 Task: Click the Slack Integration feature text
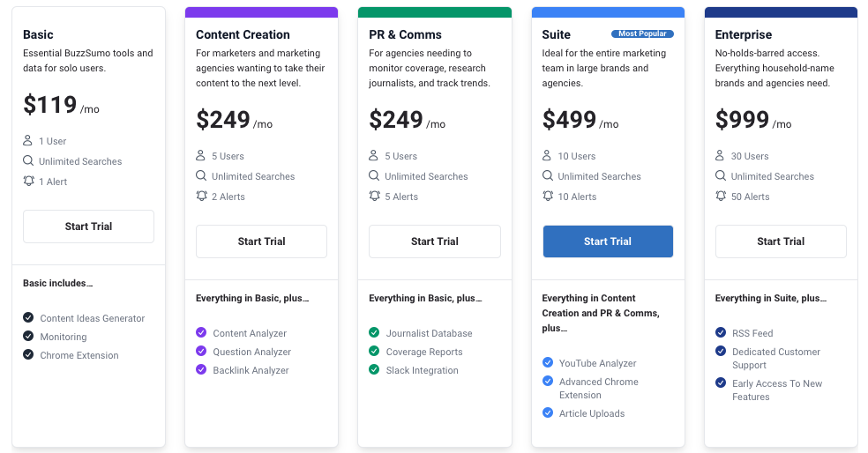click(422, 370)
